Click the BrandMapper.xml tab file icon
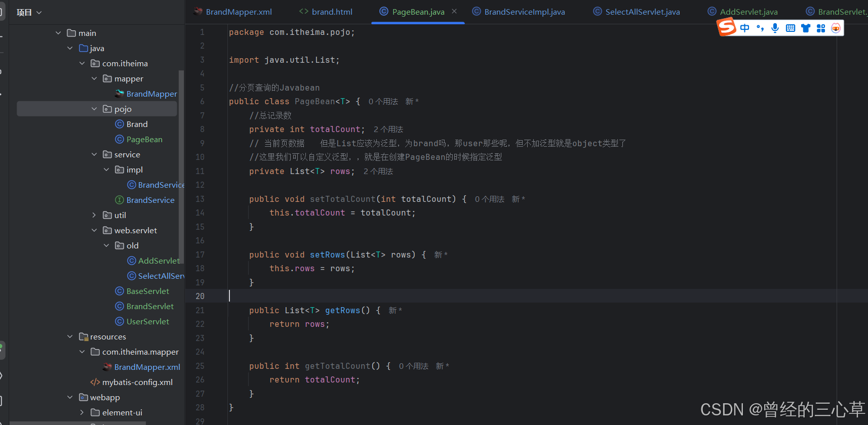The height and width of the screenshot is (425, 868). click(198, 12)
